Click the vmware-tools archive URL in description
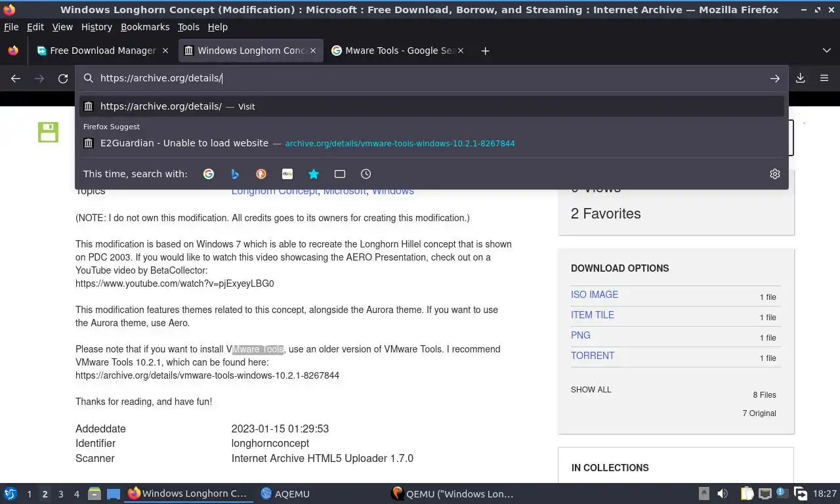 point(207,375)
